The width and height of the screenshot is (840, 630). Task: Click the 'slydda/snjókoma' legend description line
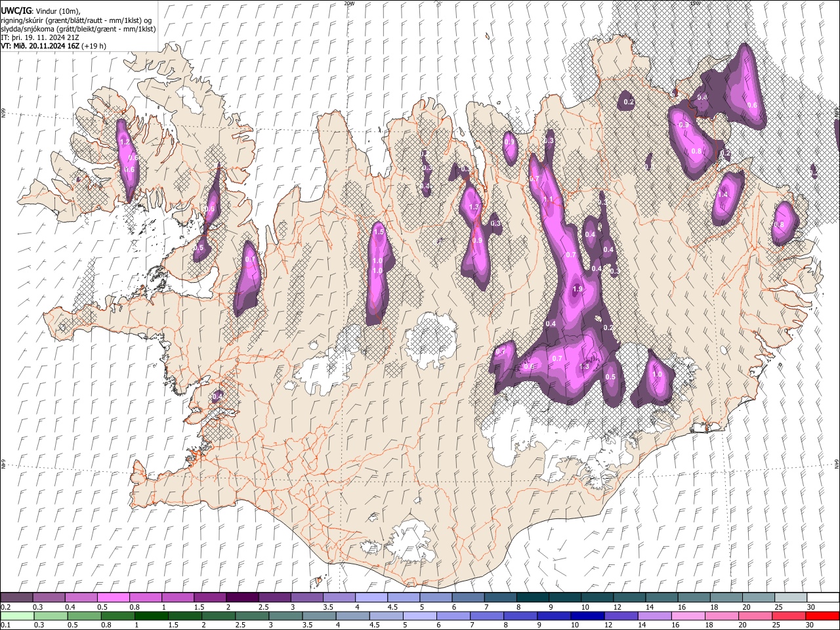pos(79,29)
